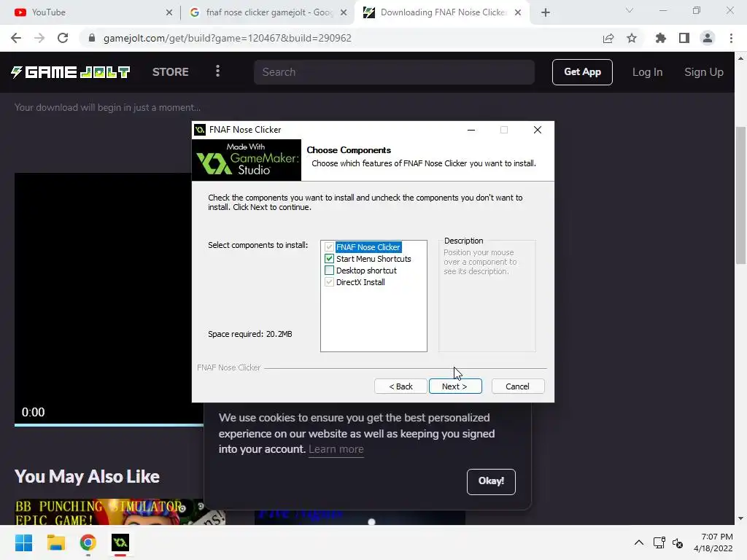The height and width of the screenshot is (560, 747).
Task: Show hidden system tray icons
Action: [x=639, y=542]
